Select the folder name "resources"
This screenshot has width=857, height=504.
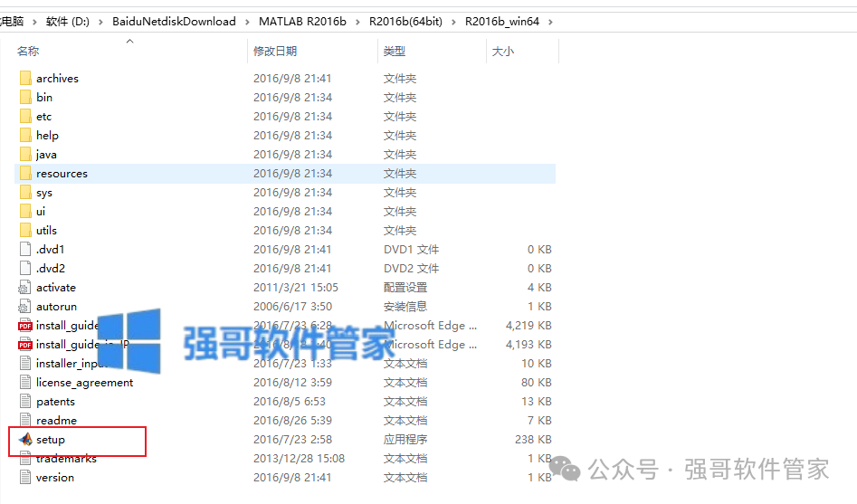(x=62, y=174)
